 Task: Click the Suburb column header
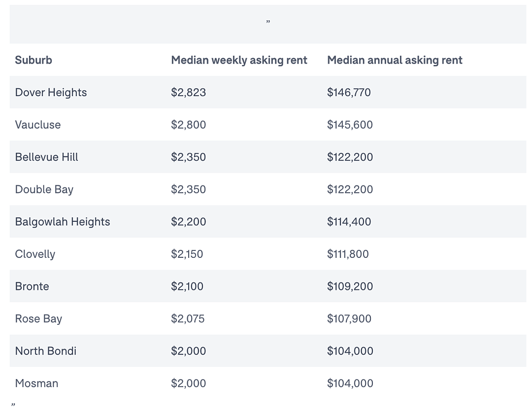(33, 60)
